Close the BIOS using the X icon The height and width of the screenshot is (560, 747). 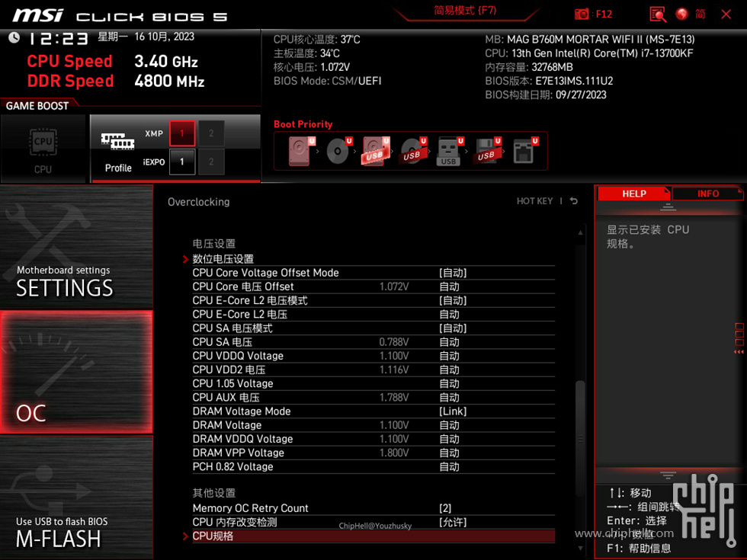(x=726, y=14)
